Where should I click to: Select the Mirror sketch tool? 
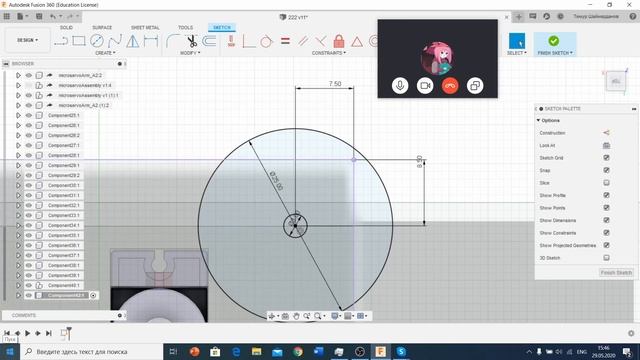click(x=132, y=41)
